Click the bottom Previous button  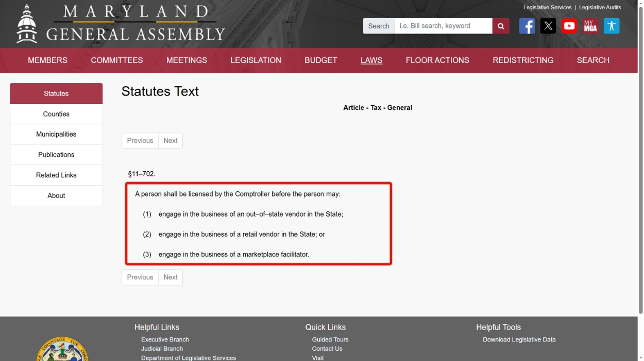coord(140,277)
